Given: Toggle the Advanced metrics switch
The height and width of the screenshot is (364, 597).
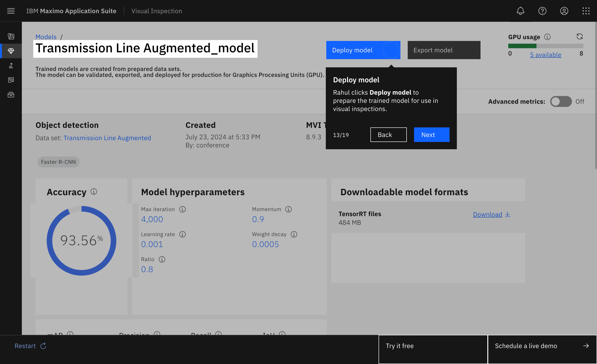Looking at the screenshot, I should point(561,101).
